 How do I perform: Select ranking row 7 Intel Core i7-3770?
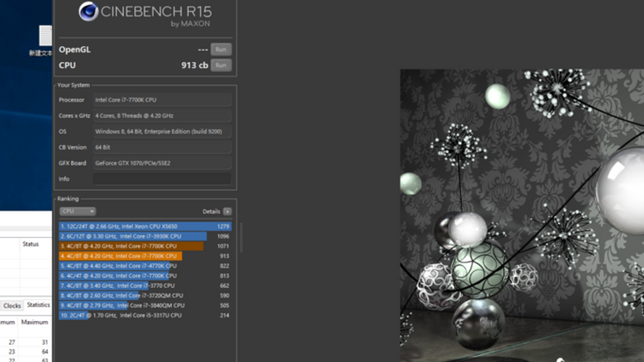coord(145,286)
